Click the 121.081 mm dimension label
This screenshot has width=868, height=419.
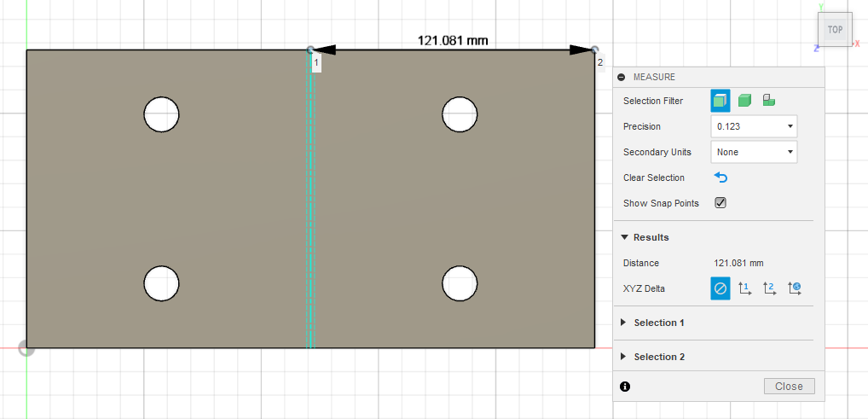click(x=452, y=40)
